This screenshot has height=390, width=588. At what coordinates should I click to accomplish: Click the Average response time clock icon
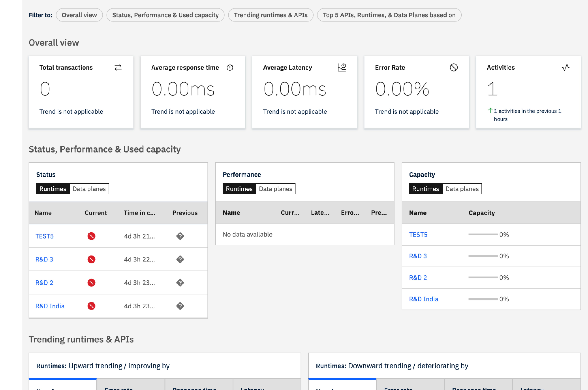point(230,68)
